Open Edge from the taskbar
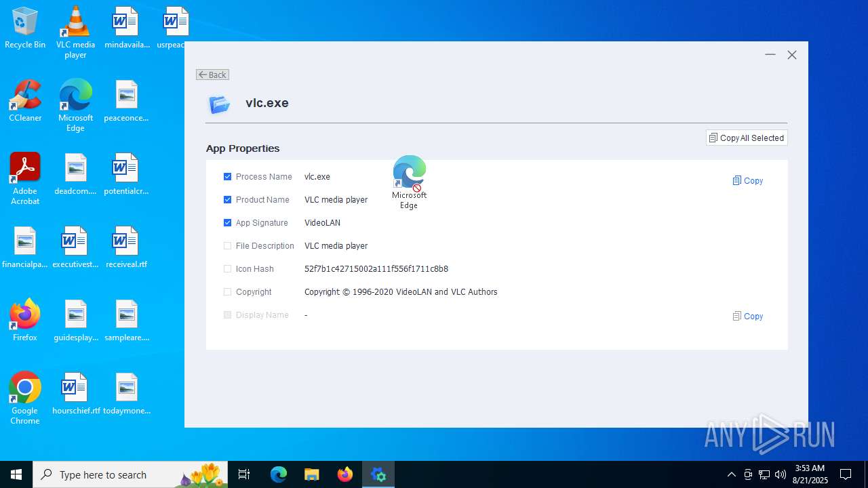868x488 pixels. click(279, 474)
